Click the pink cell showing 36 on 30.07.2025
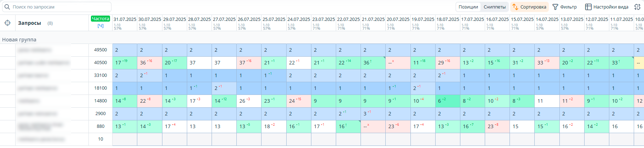Image resolution: width=644 pixels, height=148 pixels. pos(149,63)
